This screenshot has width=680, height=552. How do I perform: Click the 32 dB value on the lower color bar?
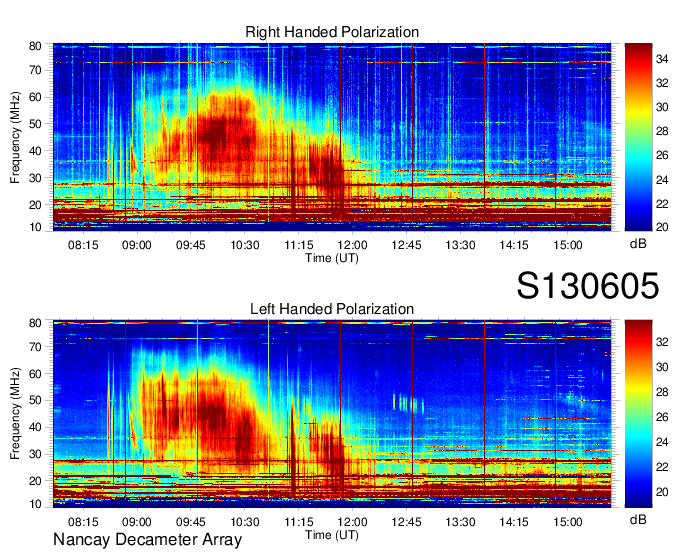tap(662, 342)
